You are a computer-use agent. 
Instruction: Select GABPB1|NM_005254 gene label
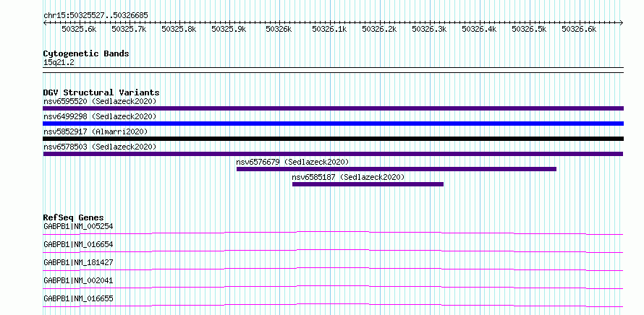(x=78, y=226)
